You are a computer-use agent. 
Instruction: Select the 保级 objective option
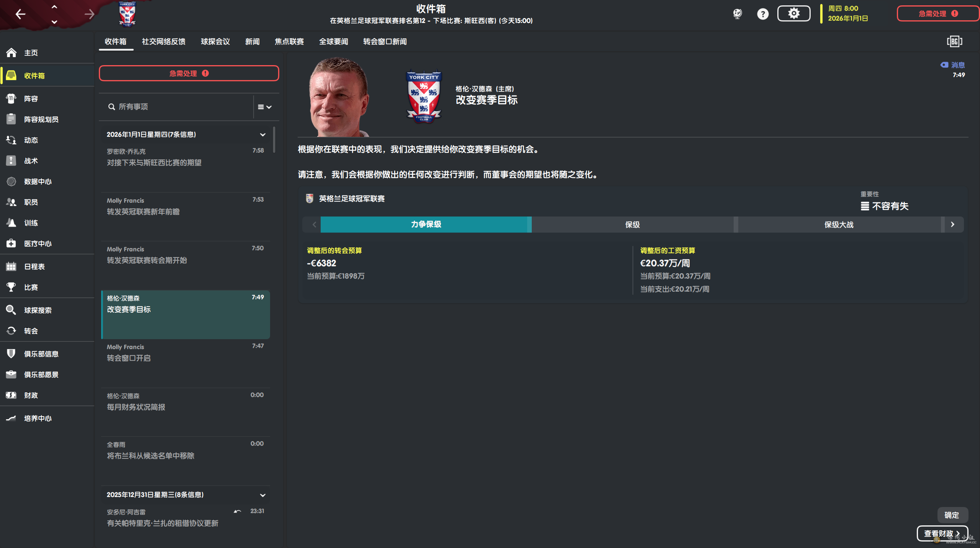pyautogui.click(x=632, y=225)
